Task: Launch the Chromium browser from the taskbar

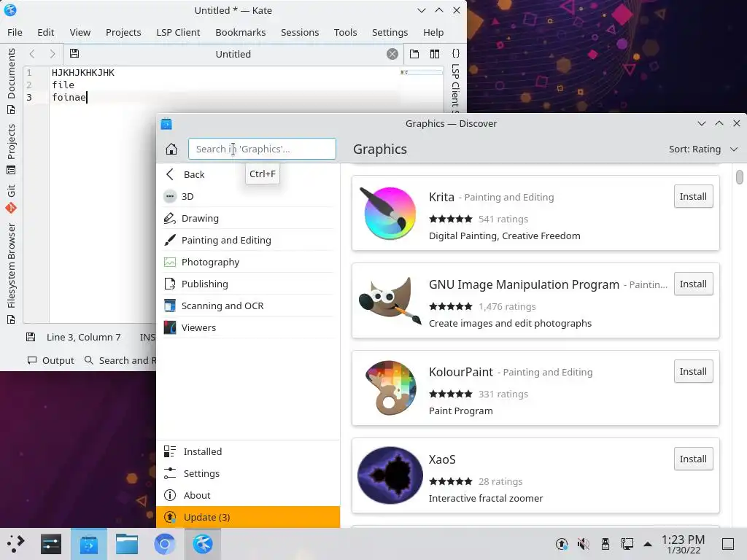Action: tap(165, 544)
